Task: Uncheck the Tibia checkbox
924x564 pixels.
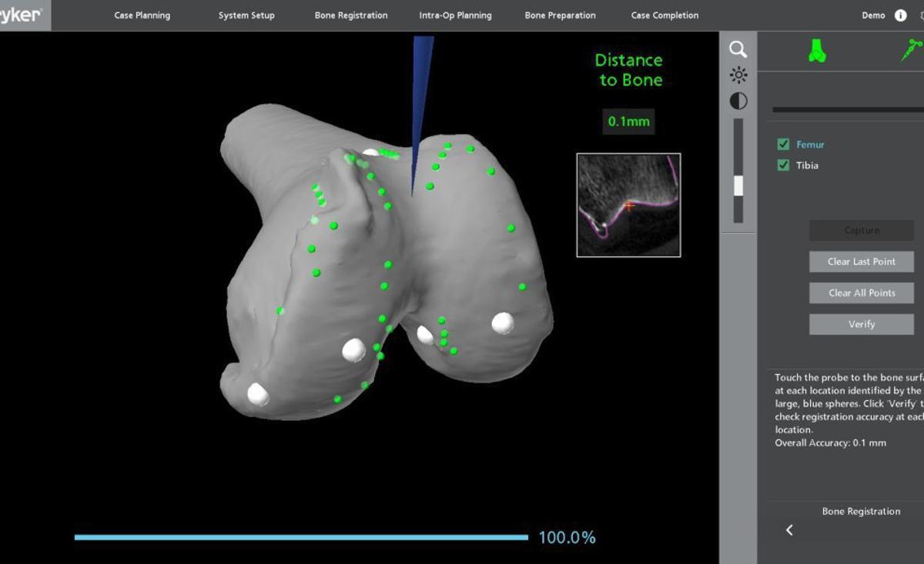Action: click(x=783, y=165)
